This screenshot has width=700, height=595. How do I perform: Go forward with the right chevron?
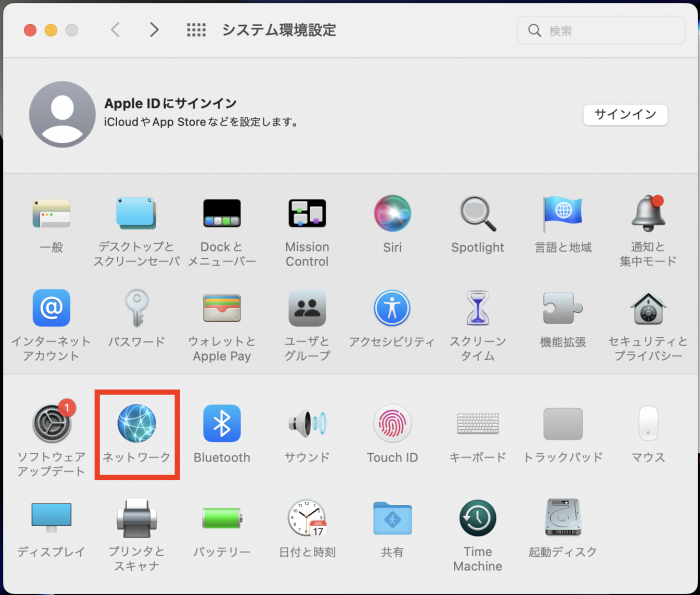pos(154,30)
